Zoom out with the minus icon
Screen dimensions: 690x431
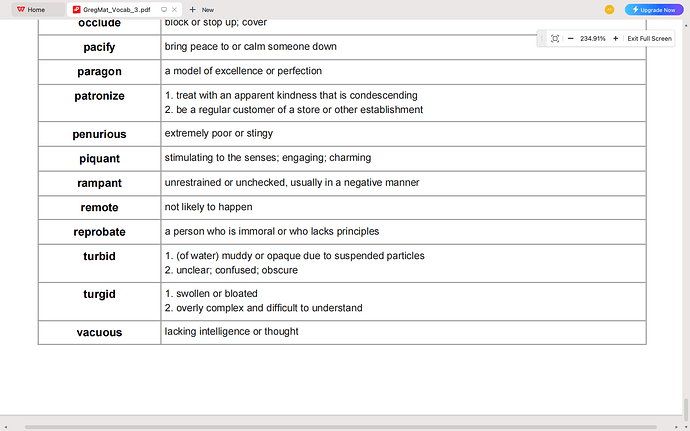pos(570,38)
